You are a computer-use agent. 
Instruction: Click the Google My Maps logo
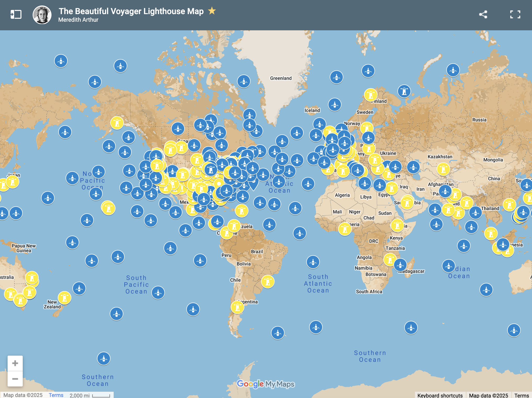coord(266,384)
